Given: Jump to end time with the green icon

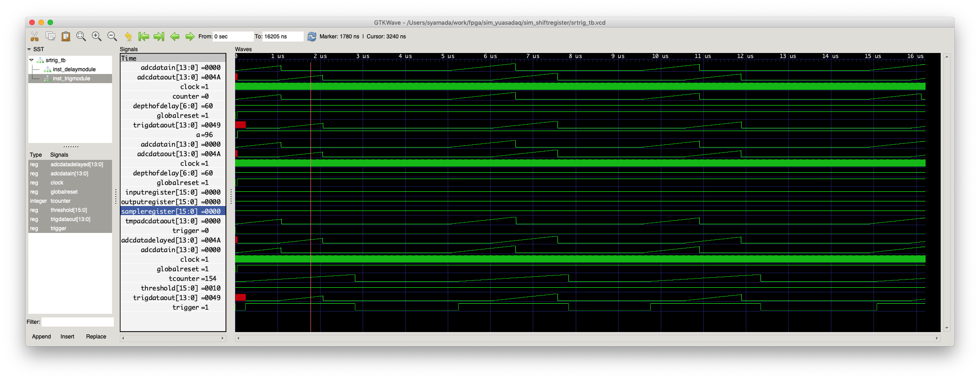Looking at the screenshot, I should pos(159,37).
